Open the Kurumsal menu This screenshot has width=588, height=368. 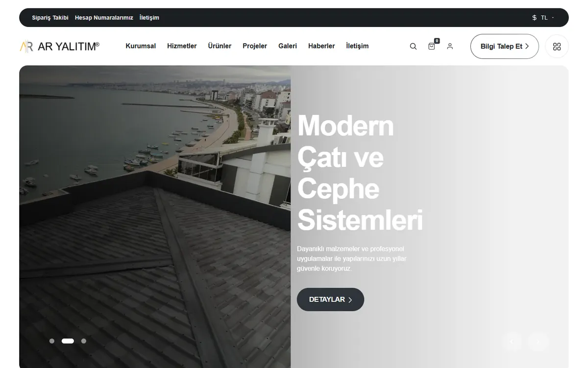coord(141,46)
